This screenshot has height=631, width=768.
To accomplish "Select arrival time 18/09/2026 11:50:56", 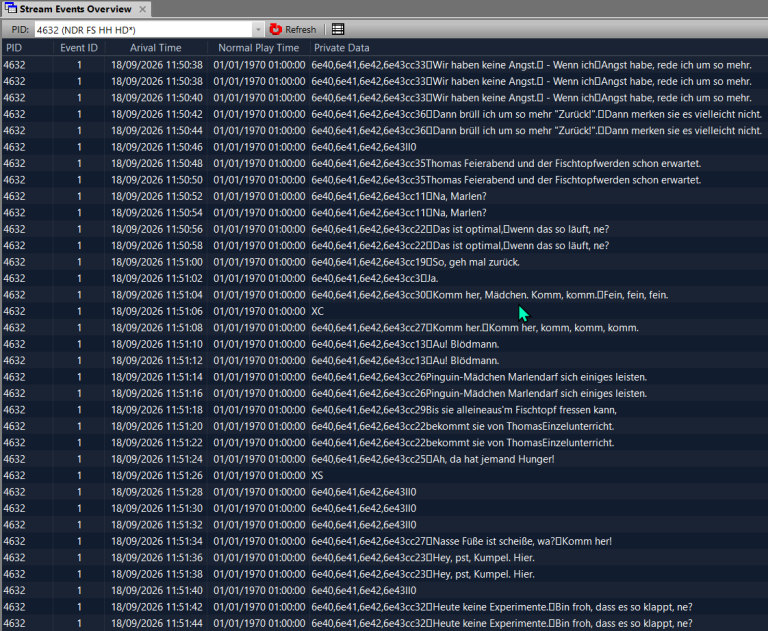I will click(x=157, y=229).
